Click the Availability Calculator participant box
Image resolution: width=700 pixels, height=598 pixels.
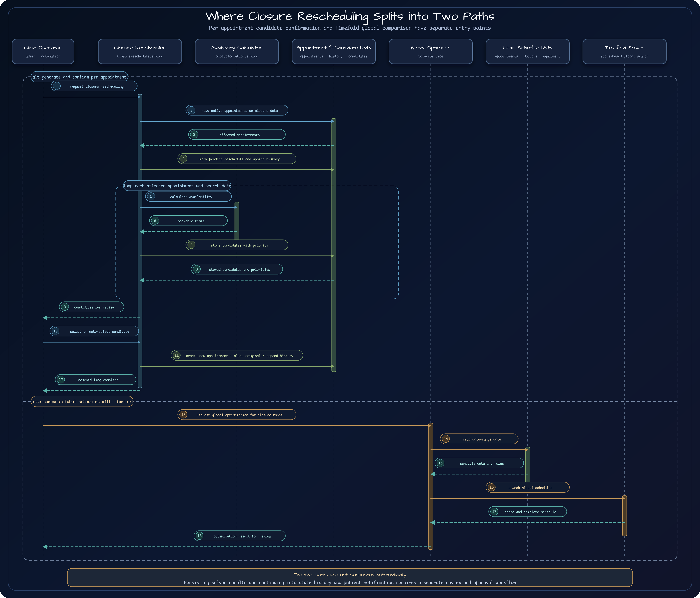(x=237, y=51)
